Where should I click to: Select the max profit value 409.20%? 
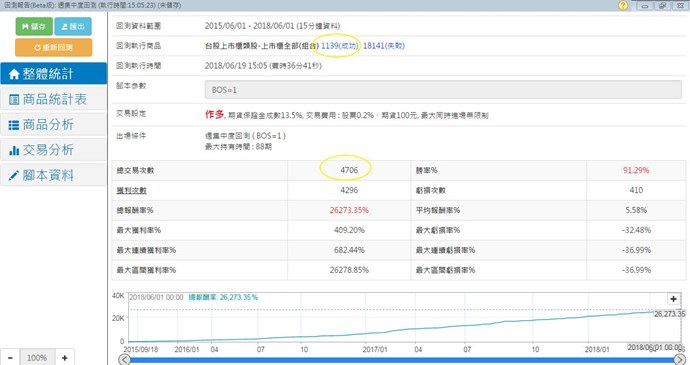[x=349, y=230]
